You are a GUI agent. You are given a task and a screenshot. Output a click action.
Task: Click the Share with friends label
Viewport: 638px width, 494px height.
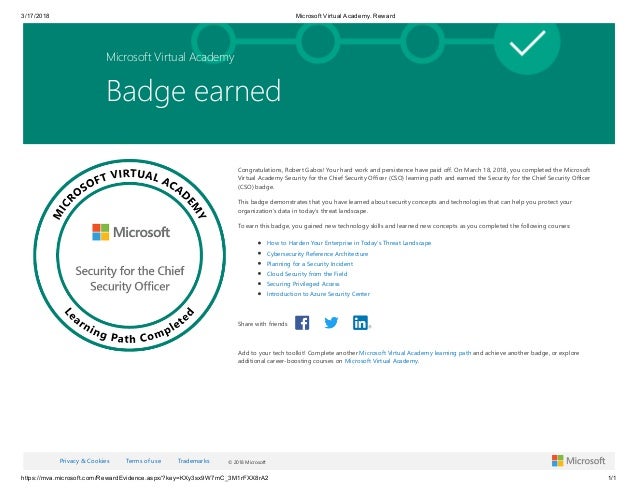(x=262, y=324)
